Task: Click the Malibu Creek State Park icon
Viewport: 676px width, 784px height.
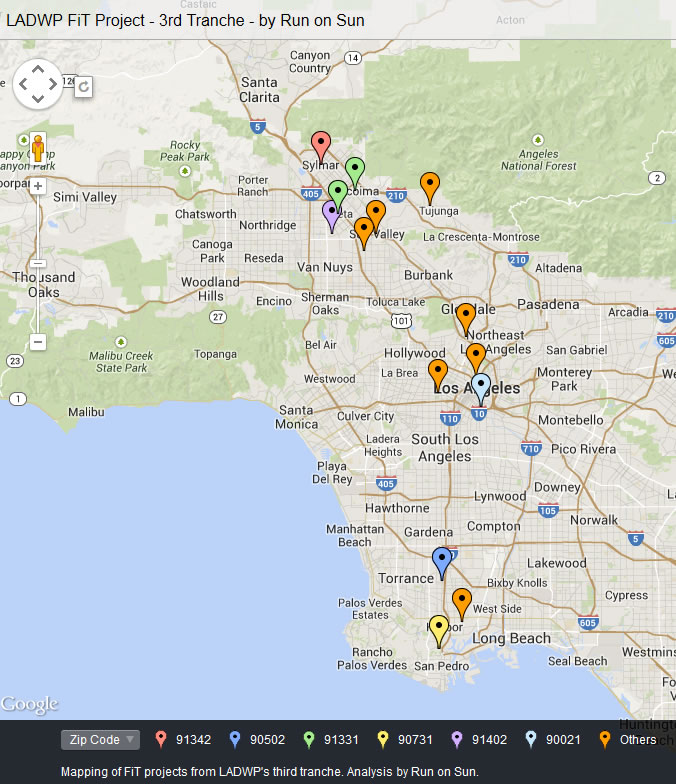Action: (x=121, y=342)
